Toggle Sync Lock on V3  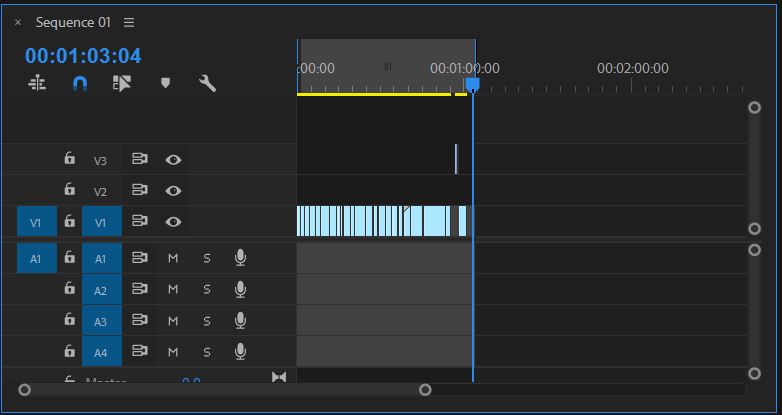click(x=140, y=159)
